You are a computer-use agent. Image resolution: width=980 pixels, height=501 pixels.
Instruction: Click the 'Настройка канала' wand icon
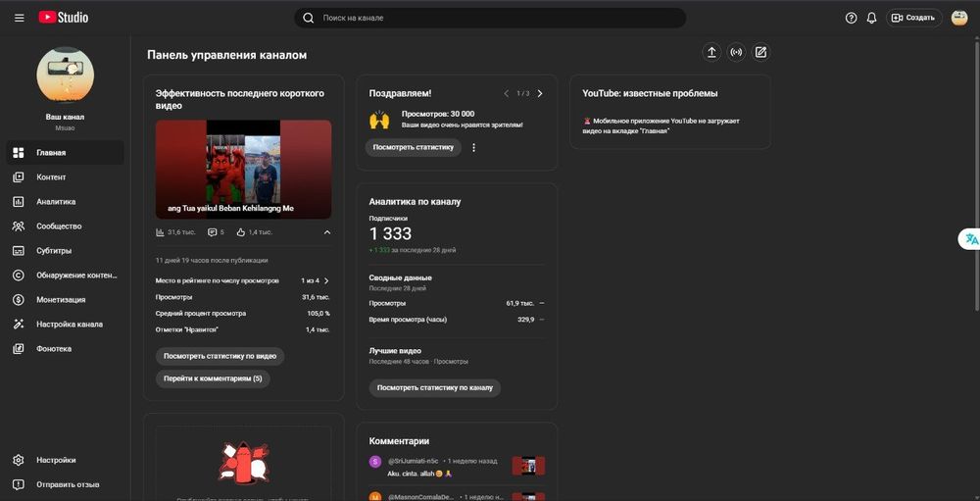click(18, 324)
